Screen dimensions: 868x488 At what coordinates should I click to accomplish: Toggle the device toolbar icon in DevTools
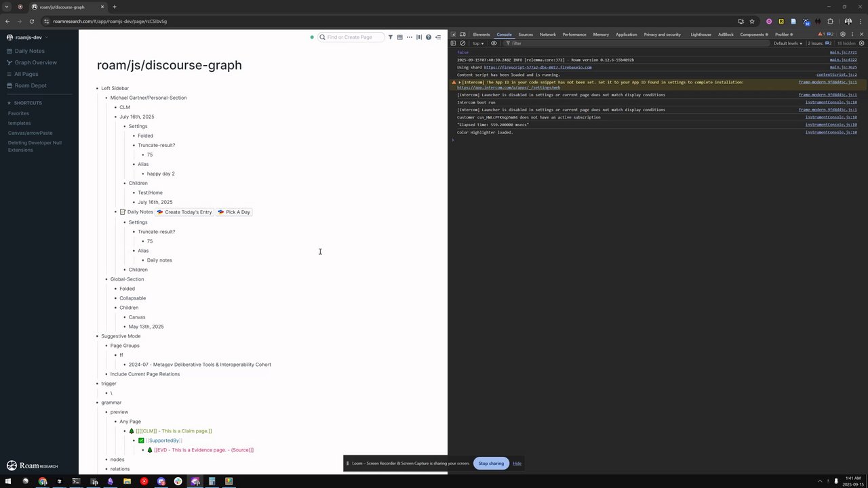point(462,35)
